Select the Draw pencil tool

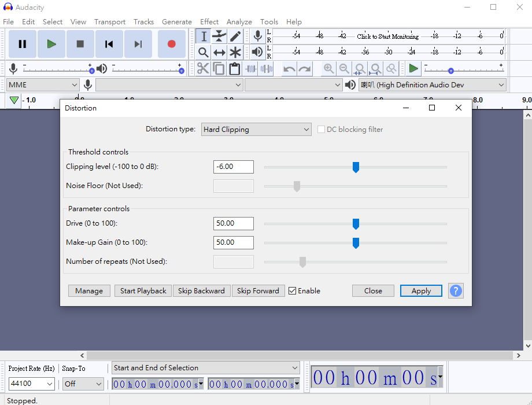pyautogui.click(x=235, y=36)
